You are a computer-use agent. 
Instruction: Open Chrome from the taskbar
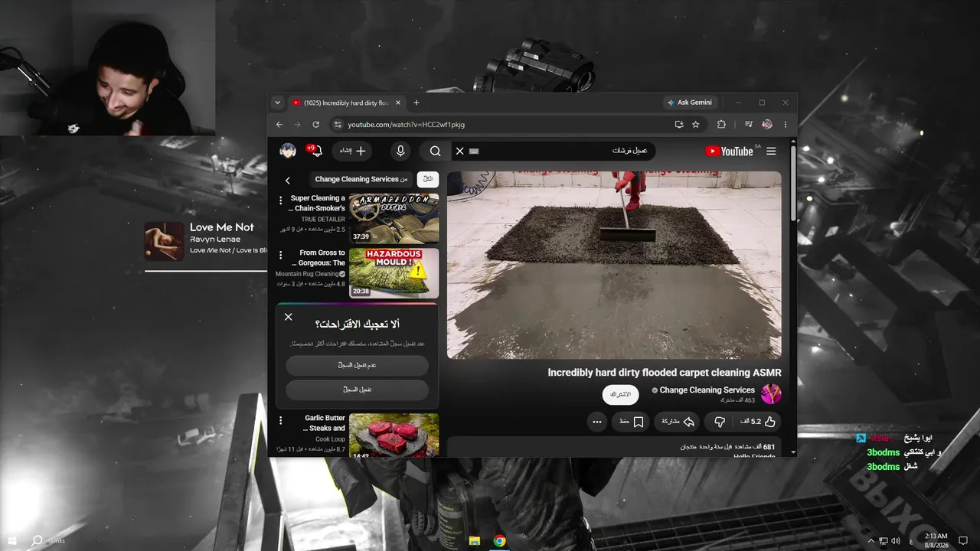500,541
